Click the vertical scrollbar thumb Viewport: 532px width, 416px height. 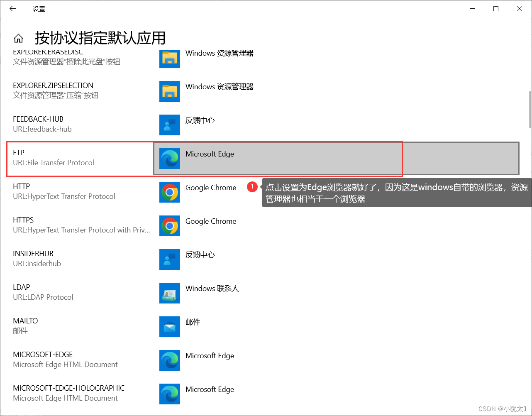coord(530,110)
